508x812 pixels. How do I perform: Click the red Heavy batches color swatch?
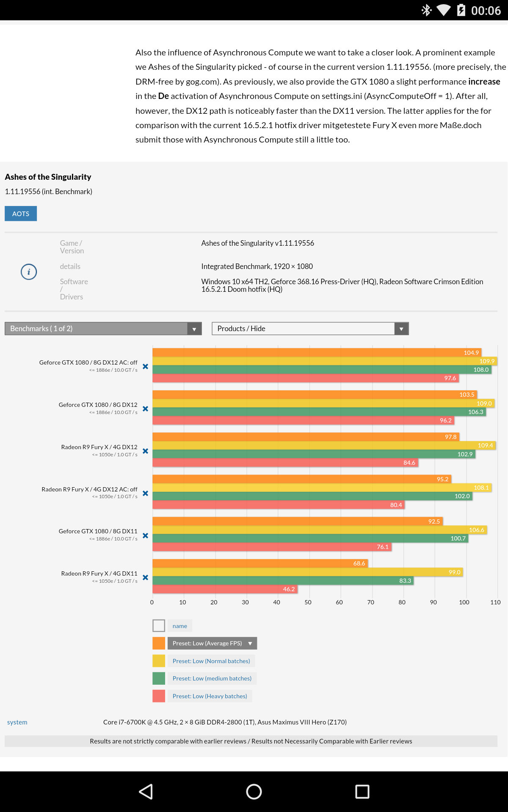159,696
